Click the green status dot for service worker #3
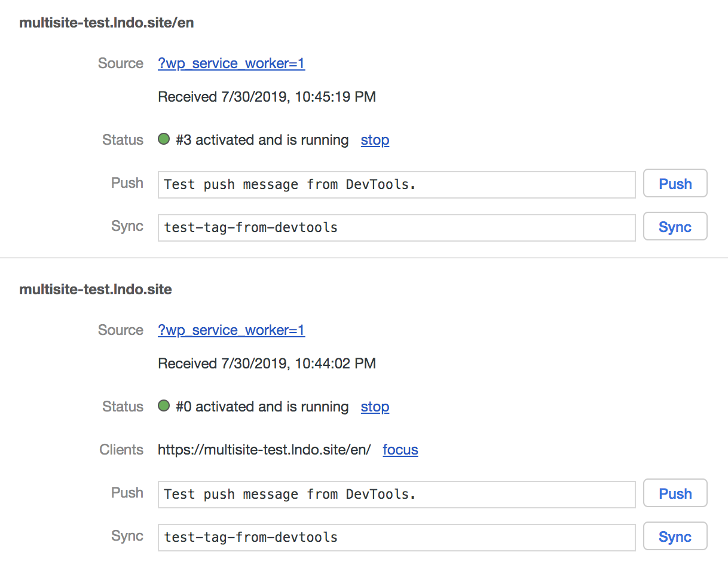Viewport: 728px width, 561px height. pos(164,139)
